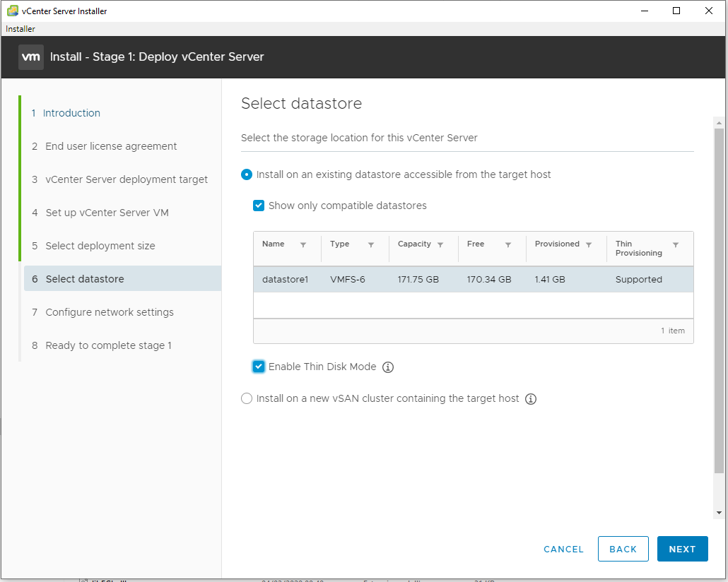Click the vCenter Server Installer title bar icon
728x582 pixels.
[13, 11]
